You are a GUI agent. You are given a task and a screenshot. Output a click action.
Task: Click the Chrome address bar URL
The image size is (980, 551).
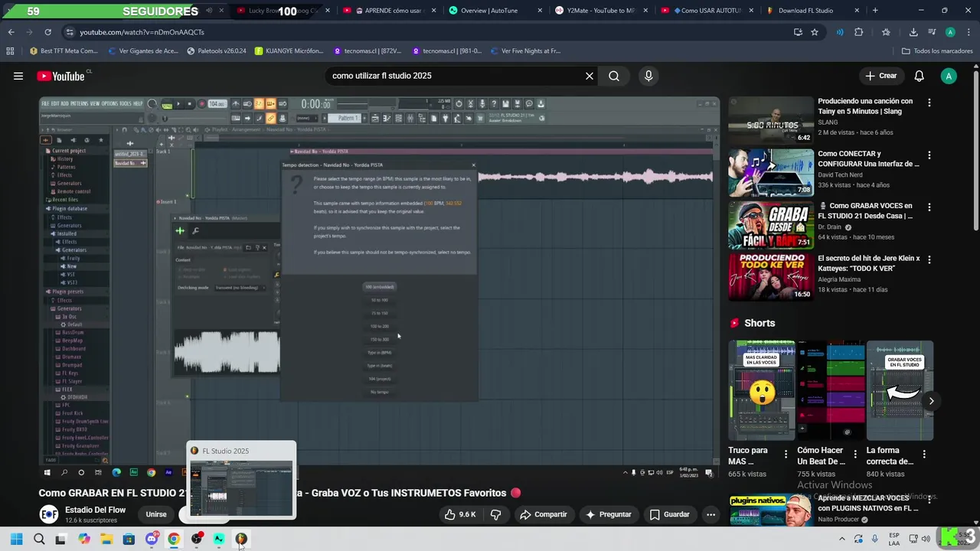click(x=142, y=32)
